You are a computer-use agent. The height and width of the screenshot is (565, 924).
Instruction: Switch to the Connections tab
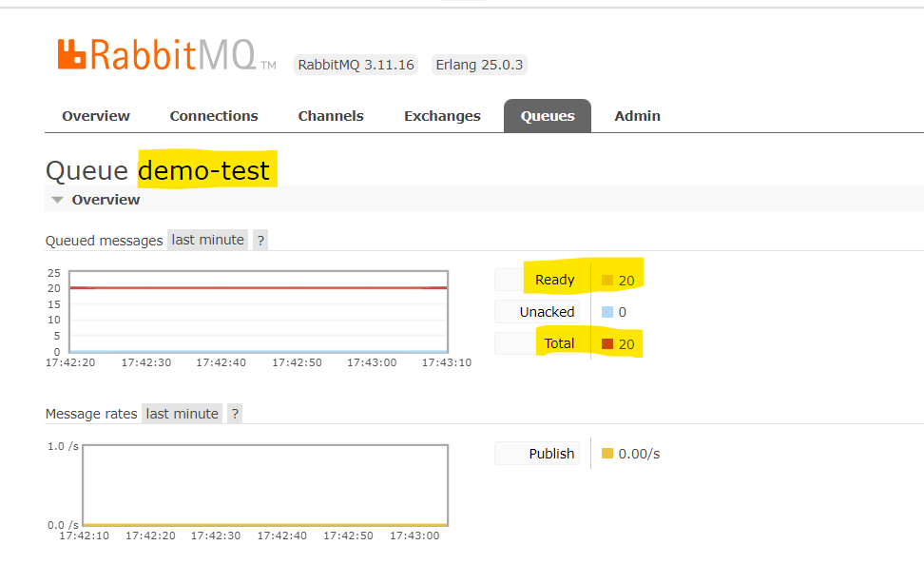214,116
